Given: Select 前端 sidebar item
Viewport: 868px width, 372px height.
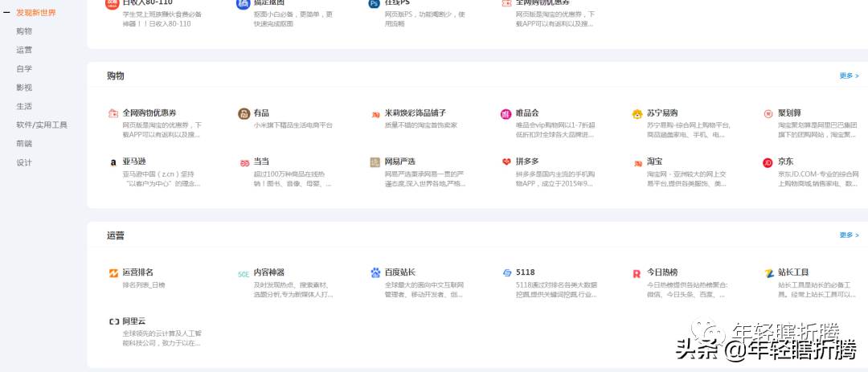Looking at the screenshot, I should tap(24, 144).
